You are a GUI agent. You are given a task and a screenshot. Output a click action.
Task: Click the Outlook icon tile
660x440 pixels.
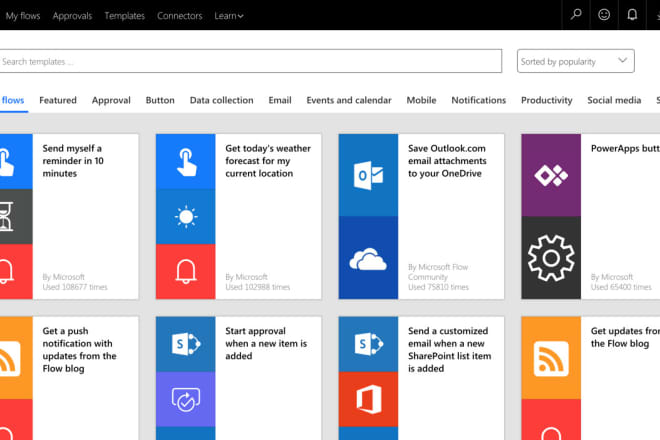[368, 175]
